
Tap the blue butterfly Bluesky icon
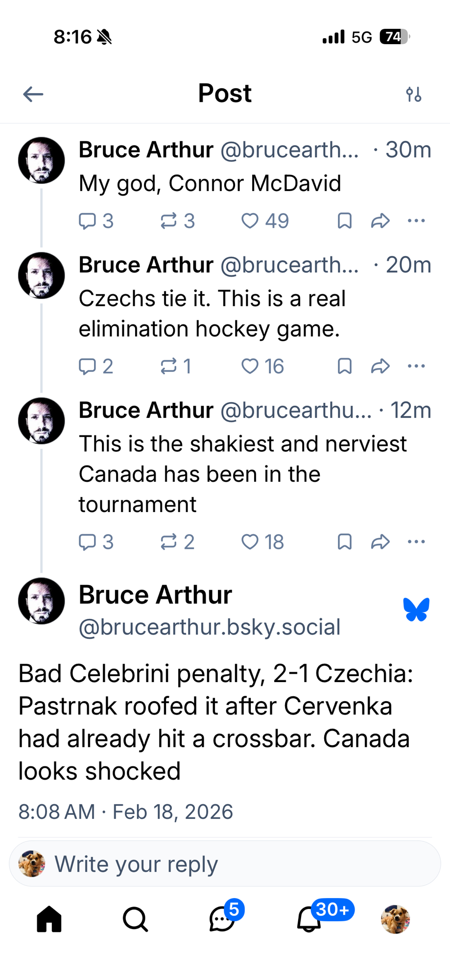[417, 610]
